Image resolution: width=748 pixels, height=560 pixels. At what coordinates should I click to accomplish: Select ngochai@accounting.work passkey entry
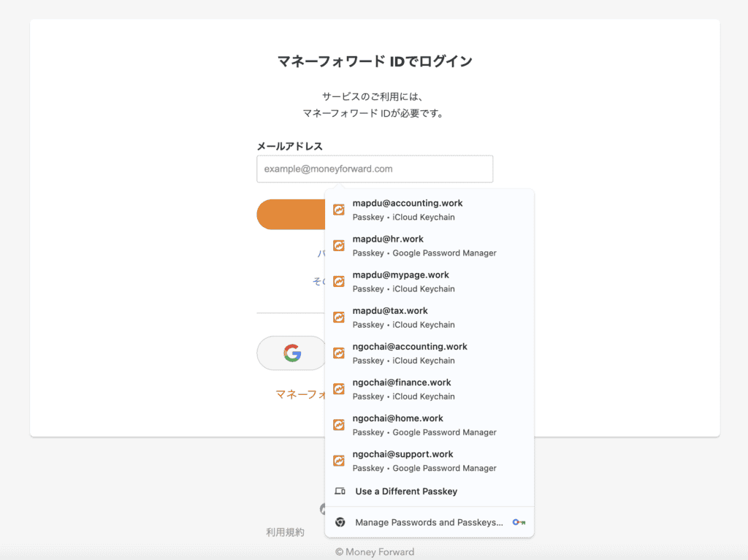tap(430, 353)
